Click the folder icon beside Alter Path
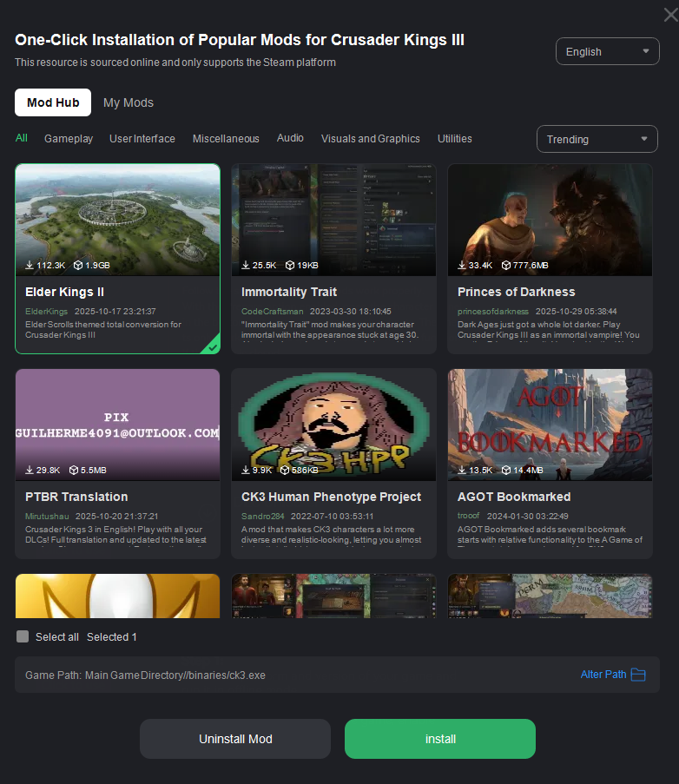The height and width of the screenshot is (784, 679). pyautogui.click(x=638, y=675)
